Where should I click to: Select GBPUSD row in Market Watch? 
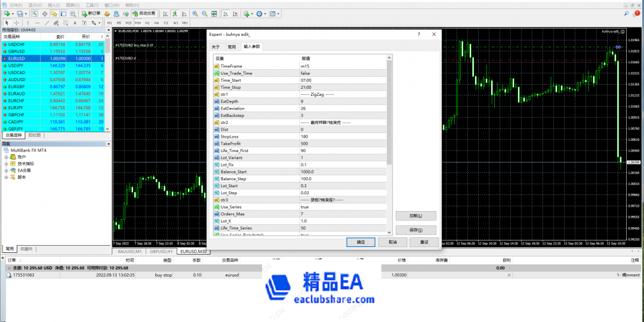pos(53,52)
